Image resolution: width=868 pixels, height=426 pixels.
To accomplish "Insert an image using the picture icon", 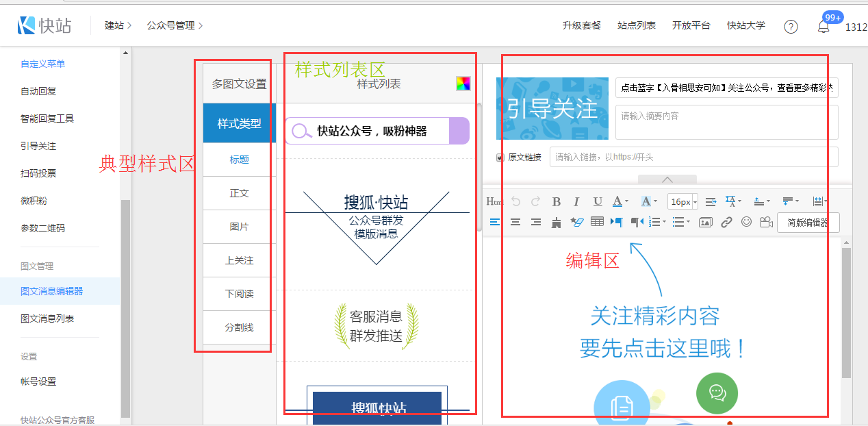I will coord(705,222).
